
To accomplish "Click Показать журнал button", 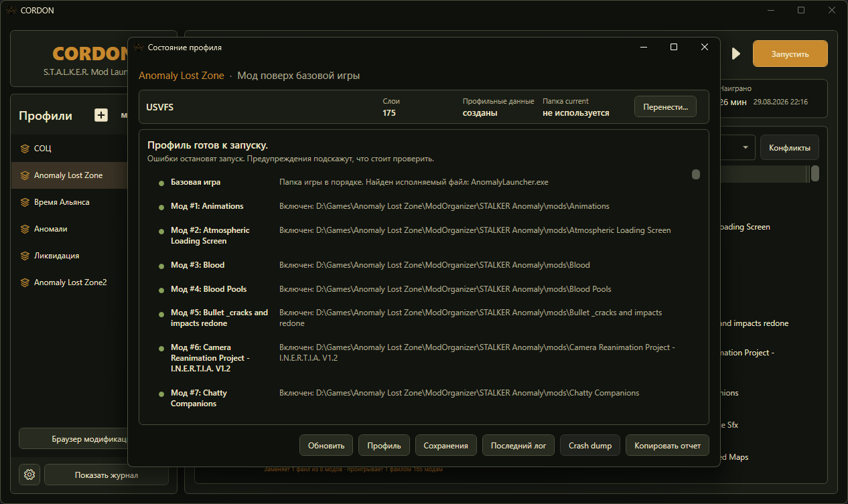I will [107, 475].
